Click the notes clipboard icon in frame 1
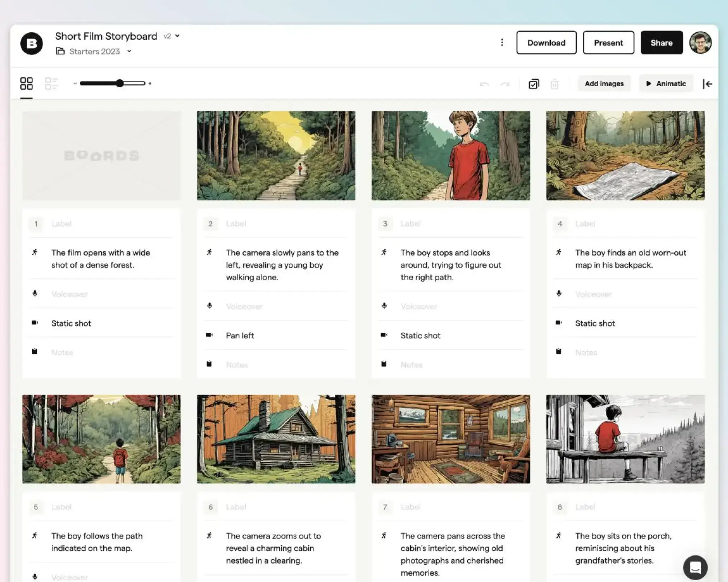Screen dimensions: 728x582 [35, 351]
